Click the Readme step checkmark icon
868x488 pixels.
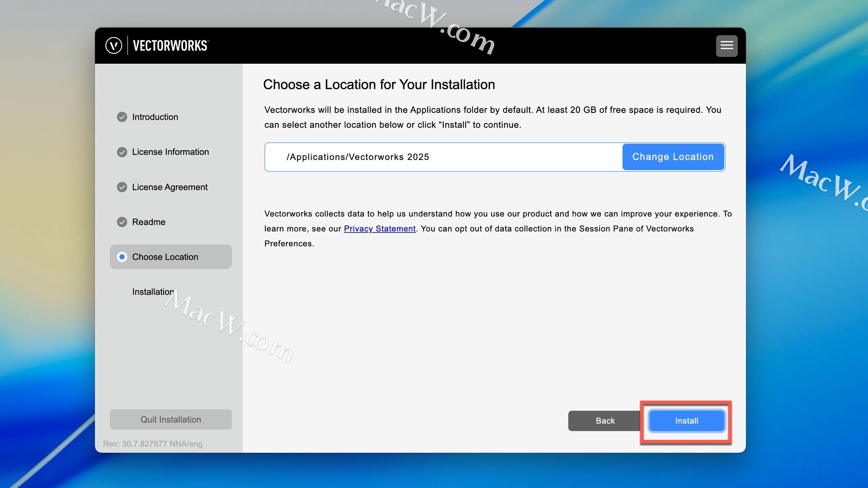(122, 222)
